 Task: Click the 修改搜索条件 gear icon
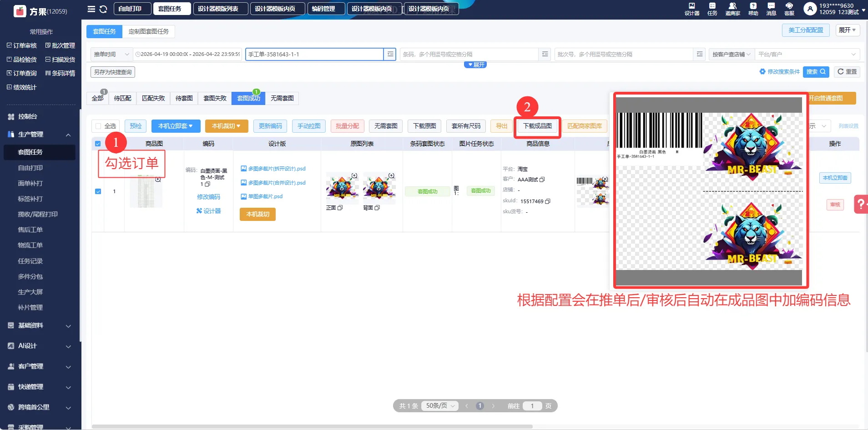click(762, 71)
